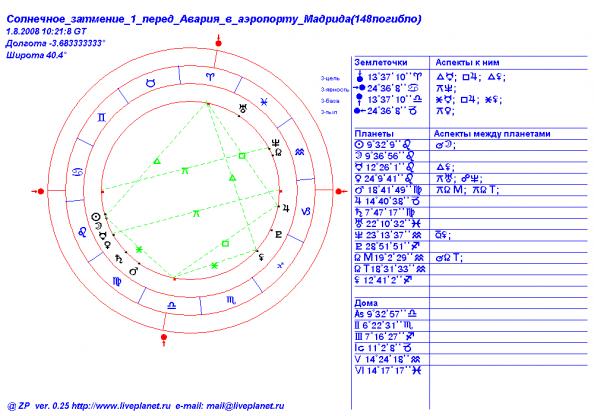Select the Mars glyph near Virgo

[x=133, y=271]
